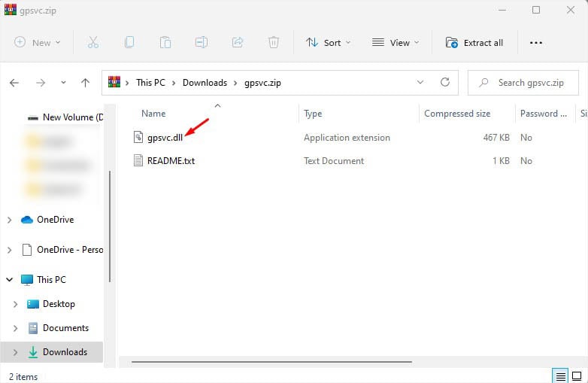588x383 pixels.
Task: Click the Share icon in toolbar
Action: [238, 42]
